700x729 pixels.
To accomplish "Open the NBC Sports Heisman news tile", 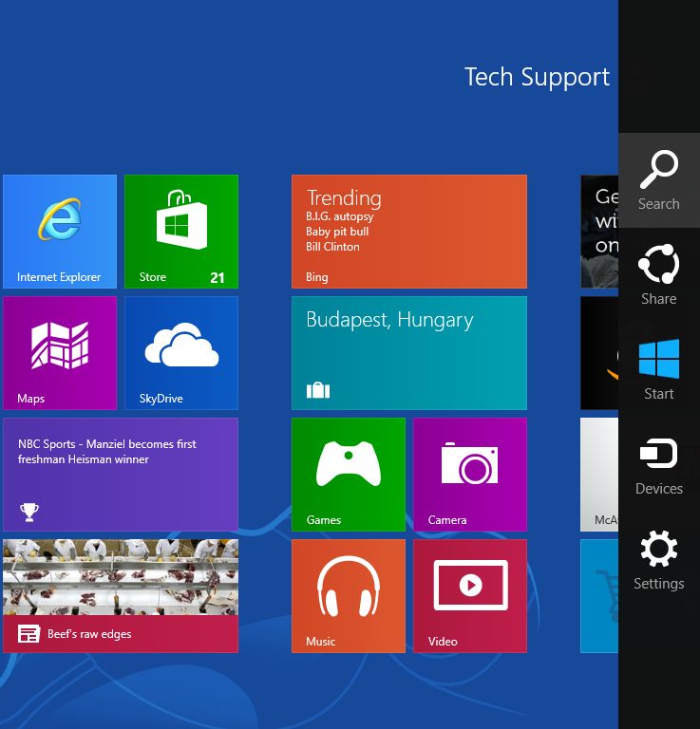I will click(x=121, y=475).
